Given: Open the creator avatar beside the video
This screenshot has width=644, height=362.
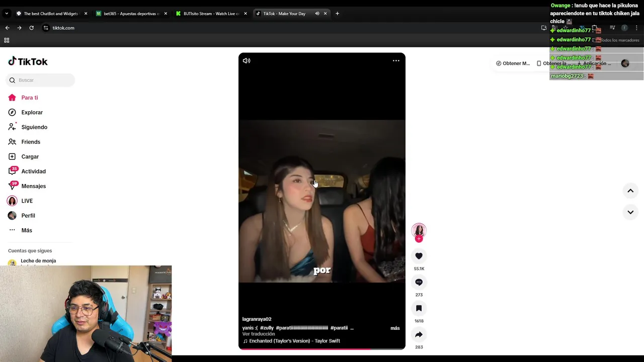Looking at the screenshot, I should pyautogui.click(x=419, y=230).
